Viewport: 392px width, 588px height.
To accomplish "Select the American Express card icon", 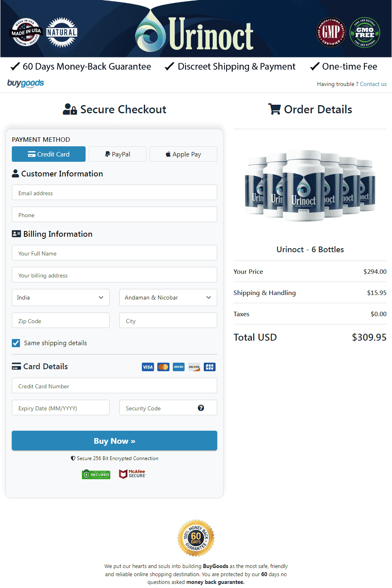I will tap(178, 367).
